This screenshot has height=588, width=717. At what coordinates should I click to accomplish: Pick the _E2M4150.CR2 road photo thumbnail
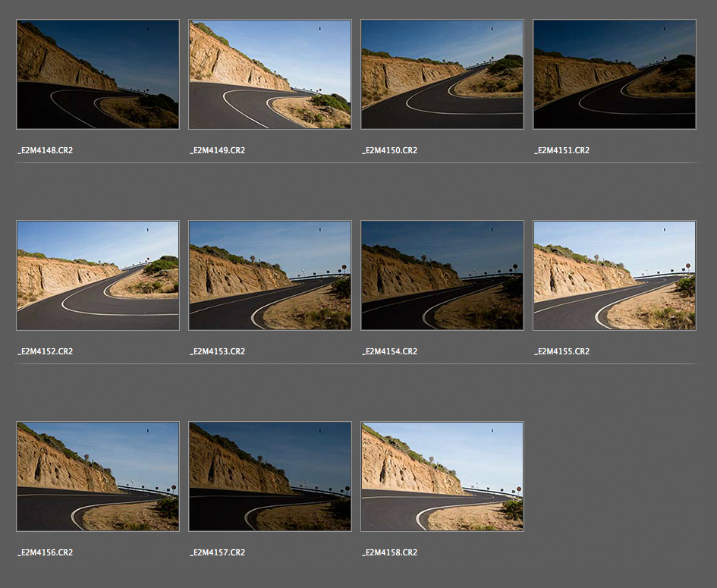coord(442,74)
